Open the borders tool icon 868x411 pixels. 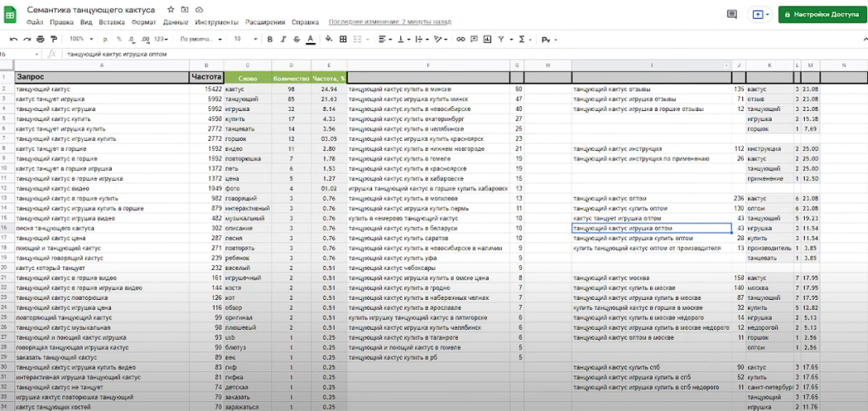[343, 40]
